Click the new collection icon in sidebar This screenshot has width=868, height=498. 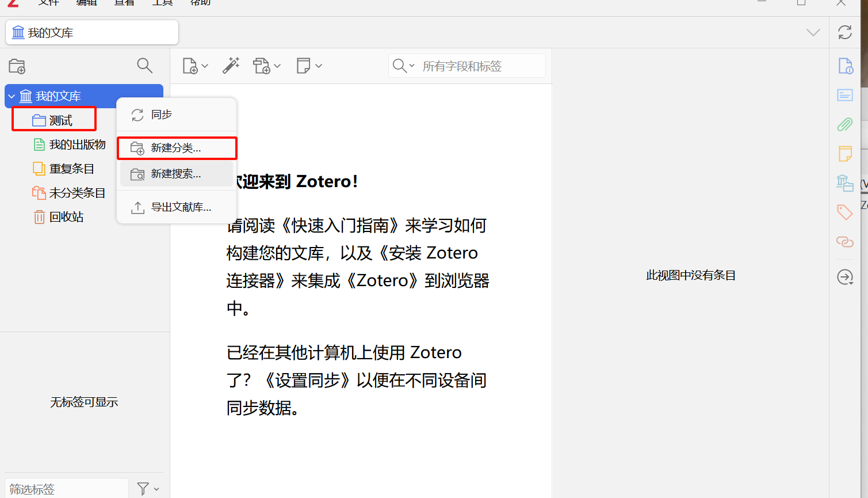point(17,66)
